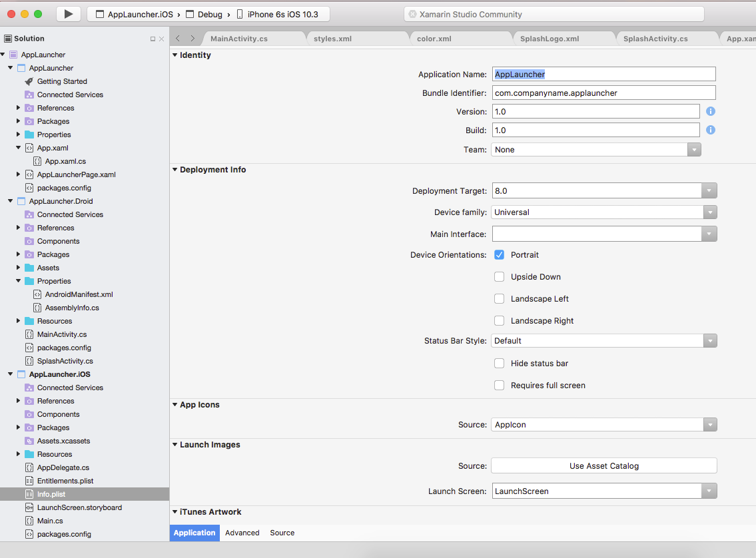Image resolution: width=756 pixels, height=558 pixels.
Task: Collapse the App Icons section
Action: (x=175, y=405)
